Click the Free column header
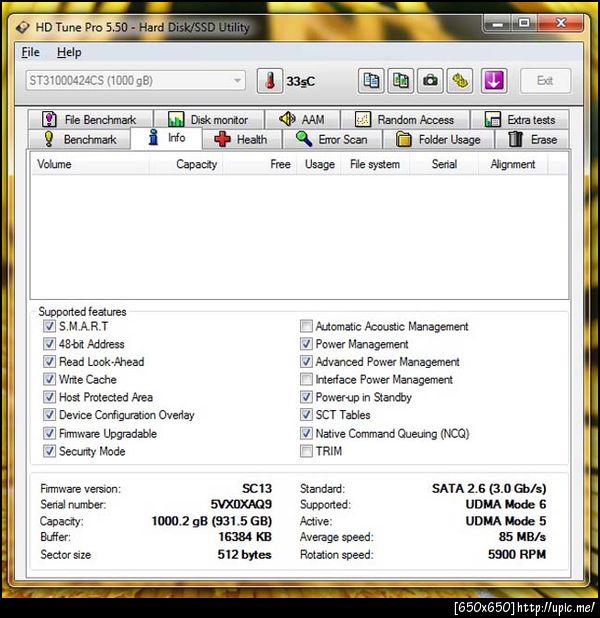The width and height of the screenshot is (600, 618). (259, 164)
